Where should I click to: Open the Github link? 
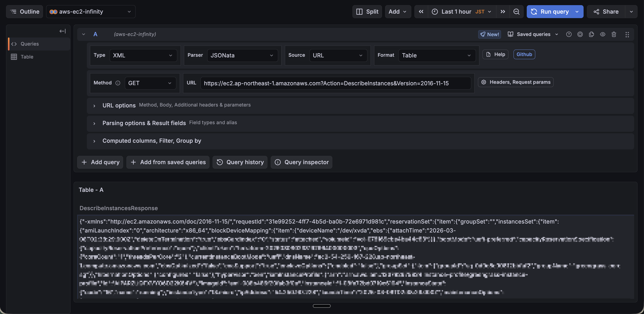coord(524,54)
